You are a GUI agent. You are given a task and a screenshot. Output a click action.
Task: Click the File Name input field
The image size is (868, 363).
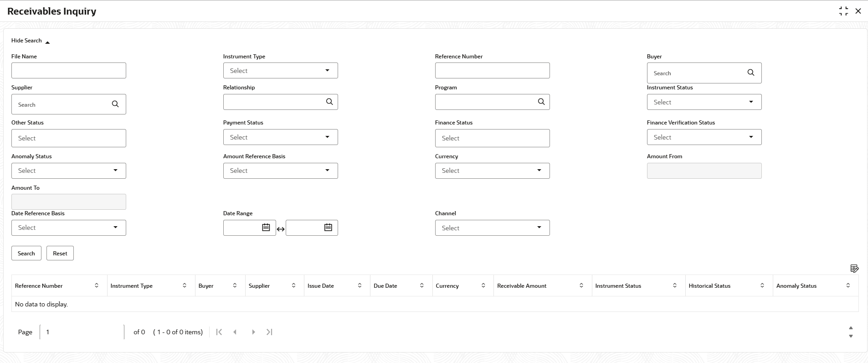click(x=68, y=71)
